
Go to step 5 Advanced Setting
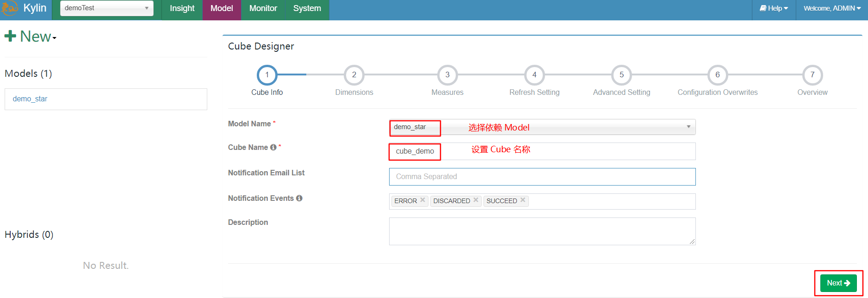point(621,75)
